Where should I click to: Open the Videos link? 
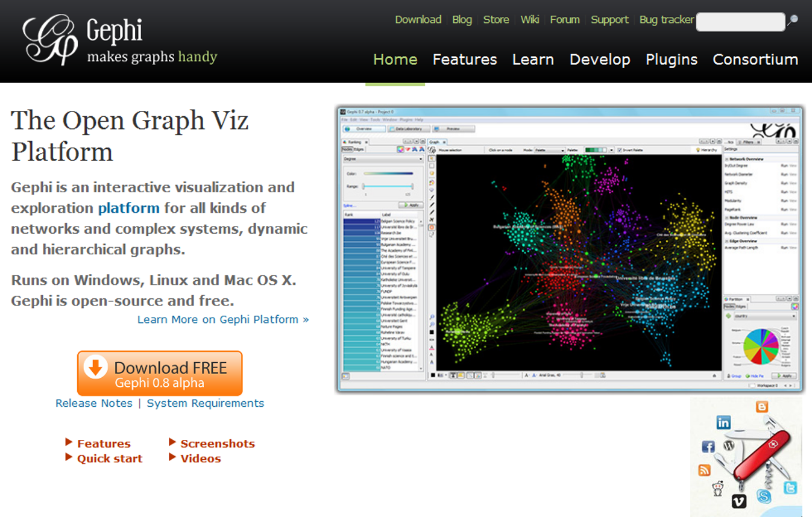(201, 459)
